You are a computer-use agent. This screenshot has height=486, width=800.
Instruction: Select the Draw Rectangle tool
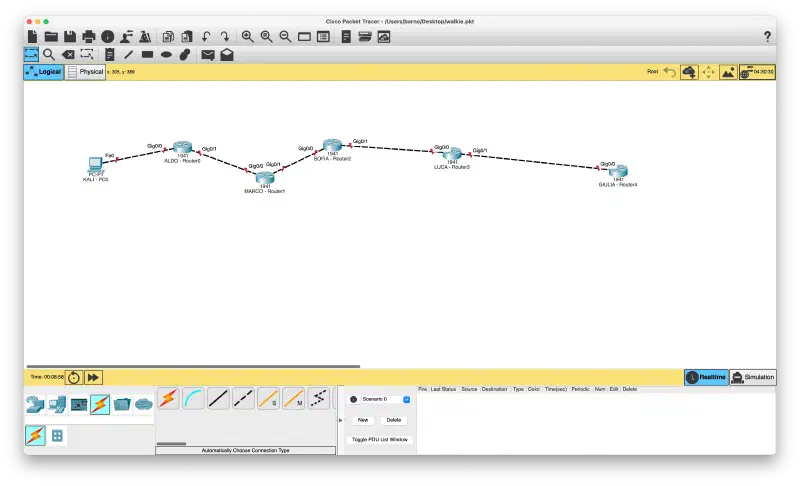click(x=147, y=55)
